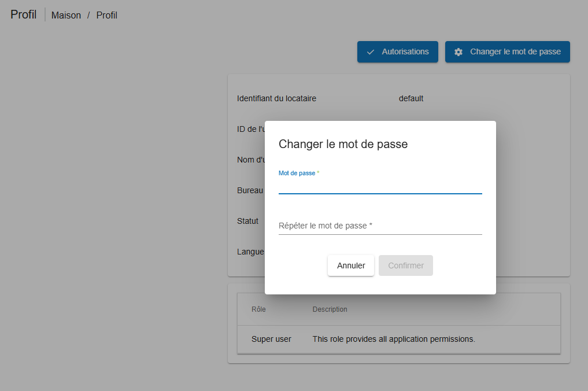Click the Changer le mot de passe text
This screenshot has height=391, width=588.
(515, 52)
